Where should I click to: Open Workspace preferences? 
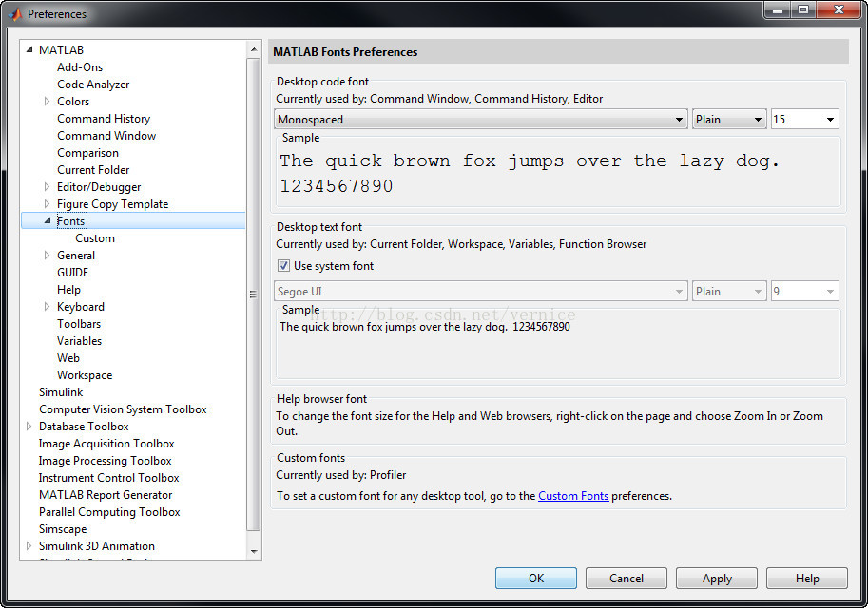pos(85,375)
